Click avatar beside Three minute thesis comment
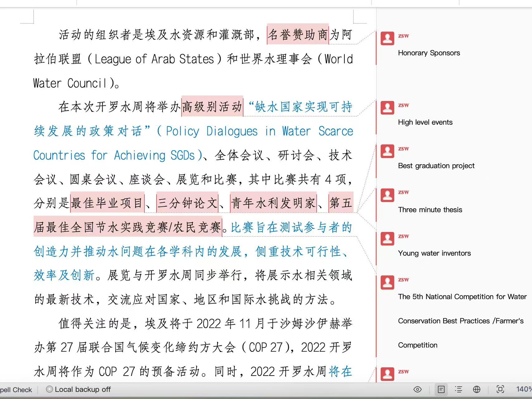This screenshot has width=532, height=399. (x=387, y=195)
